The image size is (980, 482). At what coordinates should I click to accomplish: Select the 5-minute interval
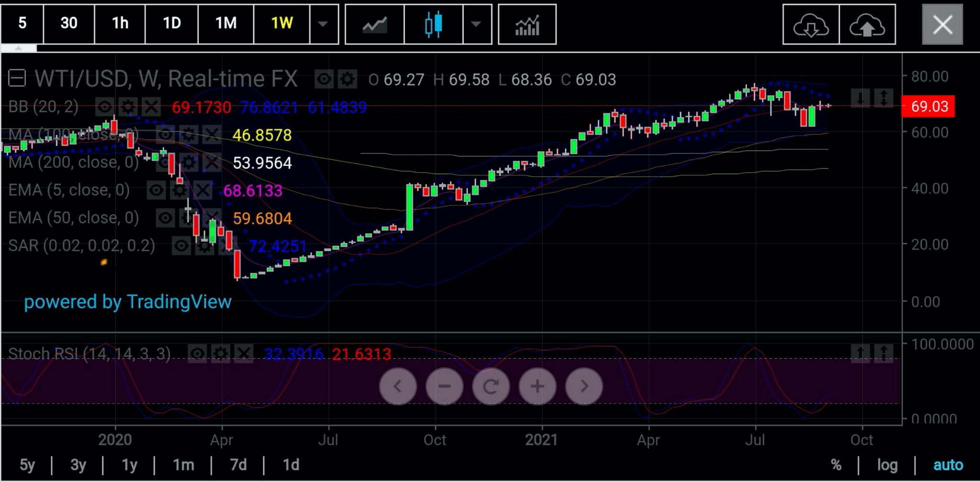click(x=22, y=23)
